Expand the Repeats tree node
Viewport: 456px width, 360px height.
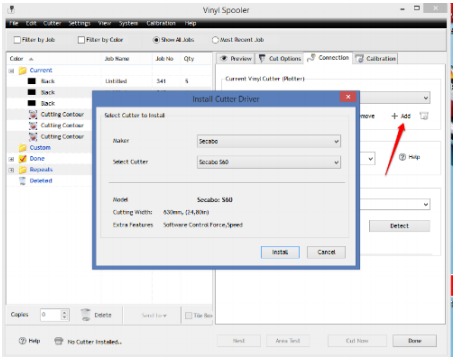11,170
